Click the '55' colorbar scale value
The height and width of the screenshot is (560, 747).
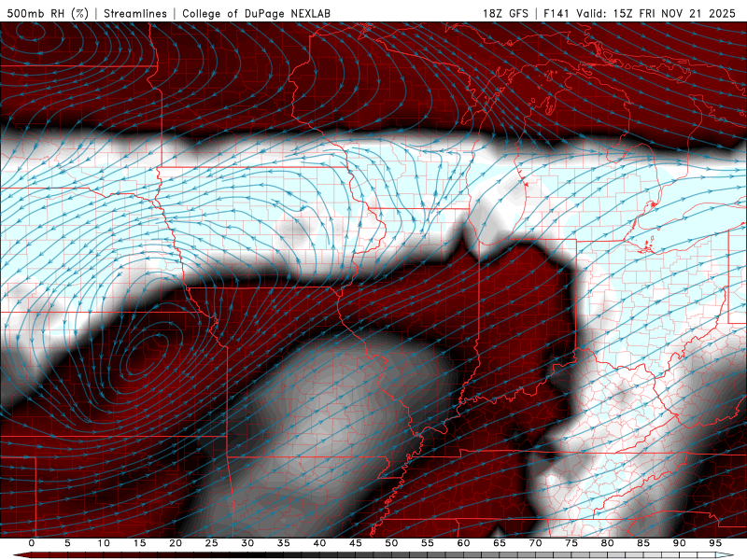(428, 543)
